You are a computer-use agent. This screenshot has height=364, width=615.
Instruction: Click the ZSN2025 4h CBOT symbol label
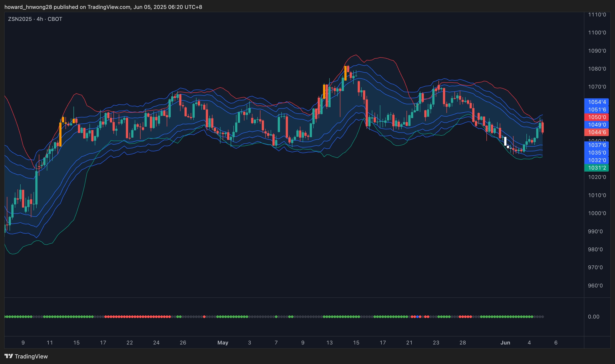click(35, 19)
